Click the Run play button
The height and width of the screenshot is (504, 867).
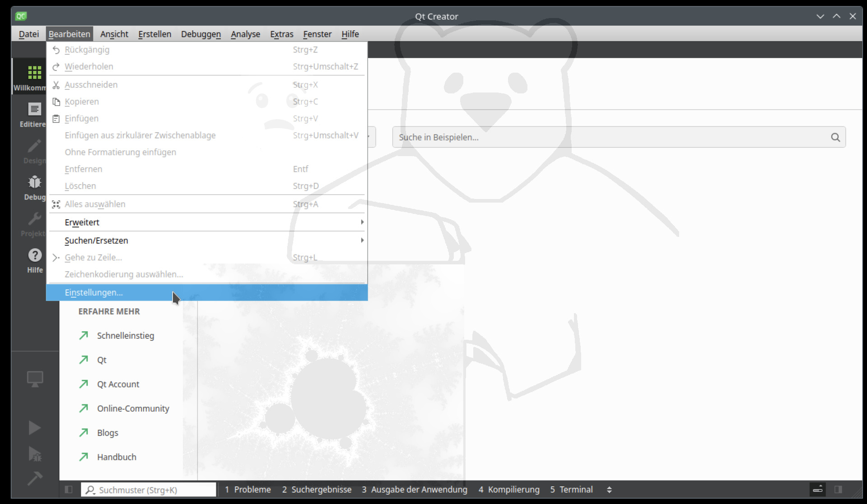(34, 428)
